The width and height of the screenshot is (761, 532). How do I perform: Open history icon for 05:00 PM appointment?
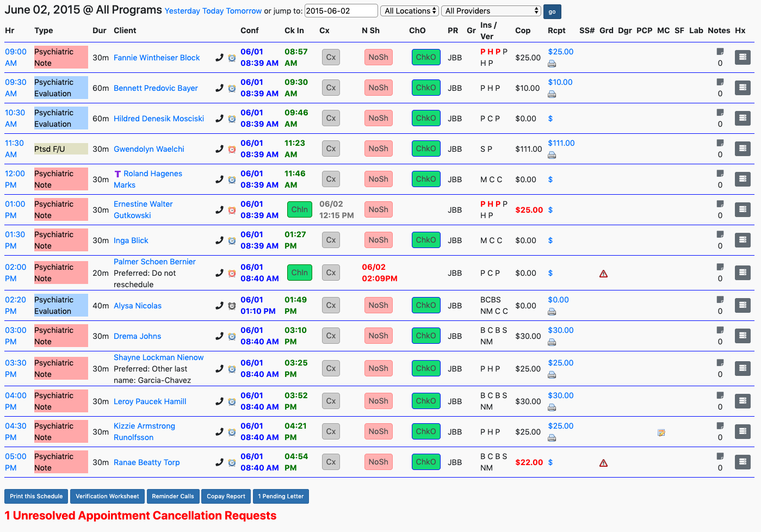click(743, 462)
